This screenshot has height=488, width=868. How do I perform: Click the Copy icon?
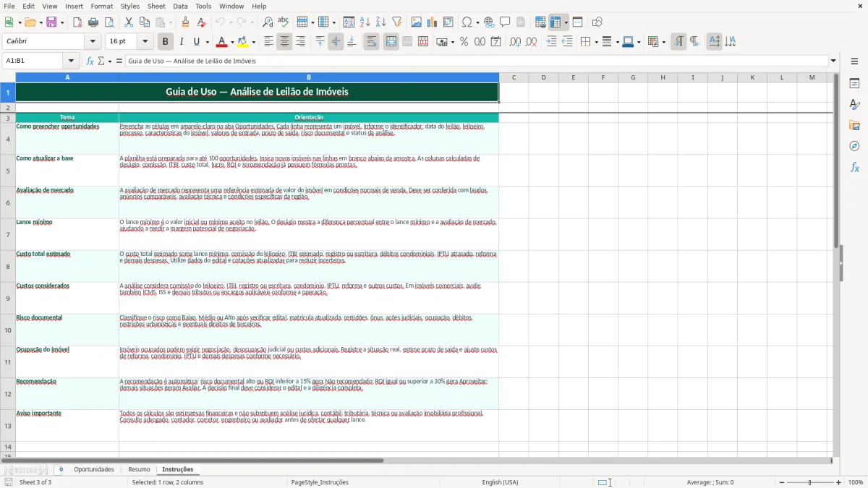[x=145, y=22]
